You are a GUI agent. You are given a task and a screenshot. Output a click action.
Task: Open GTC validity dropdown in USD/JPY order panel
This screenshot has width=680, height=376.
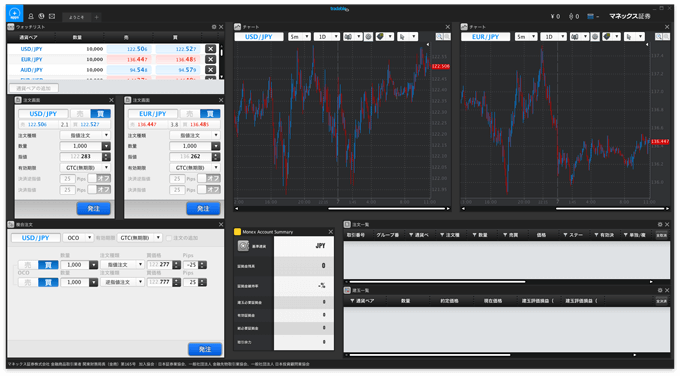tap(85, 167)
